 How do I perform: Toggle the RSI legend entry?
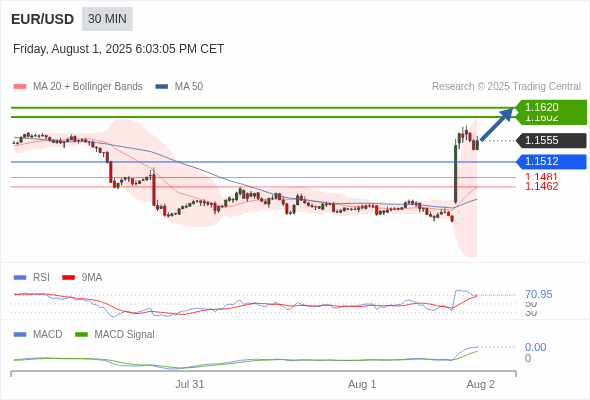(32, 277)
